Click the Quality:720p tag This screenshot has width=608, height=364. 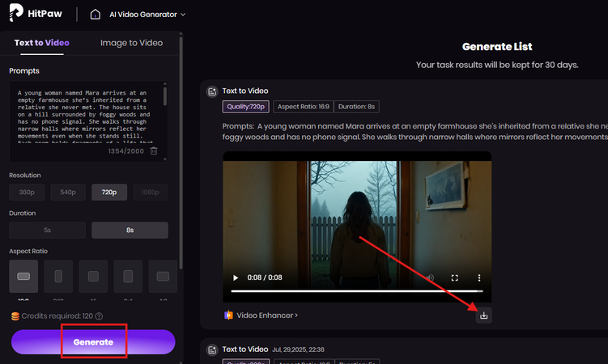pos(245,107)
